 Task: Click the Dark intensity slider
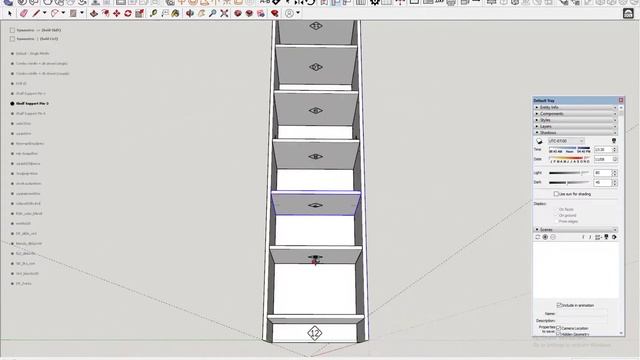[x=569, y=182]
